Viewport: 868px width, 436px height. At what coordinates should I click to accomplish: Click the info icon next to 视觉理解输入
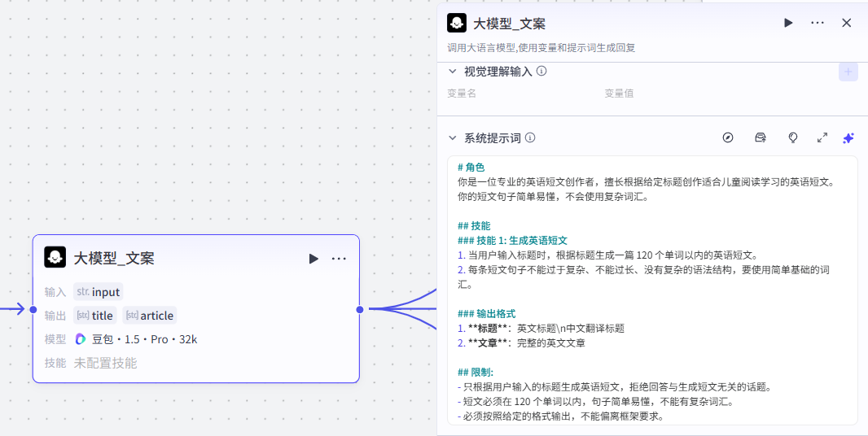(541, 71)
